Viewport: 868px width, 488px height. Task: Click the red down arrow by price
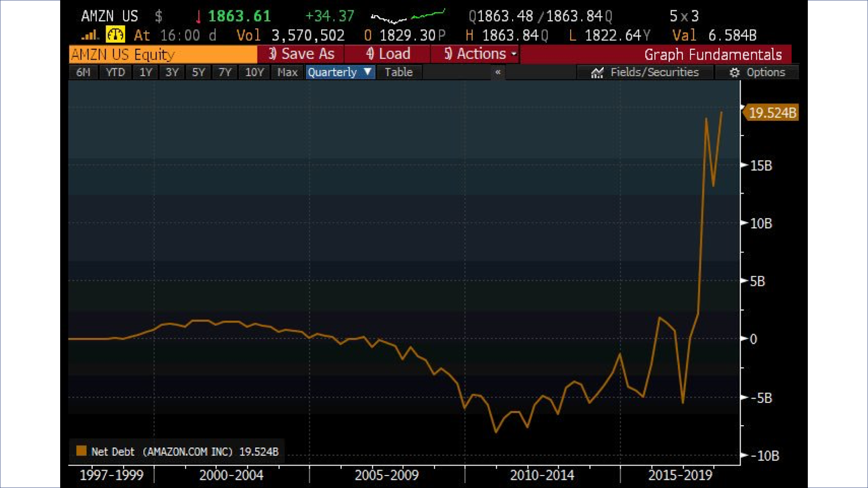coord(199,17)
